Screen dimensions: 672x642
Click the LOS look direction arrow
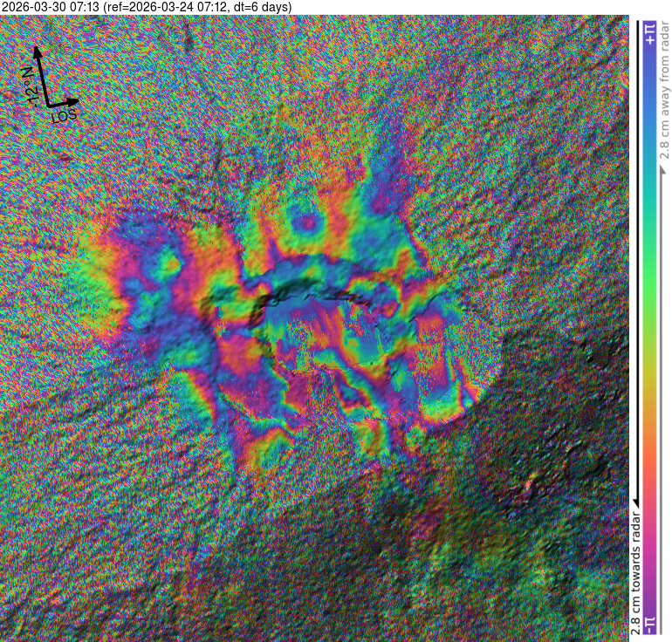pyautogui.click(x=63, y=104)
